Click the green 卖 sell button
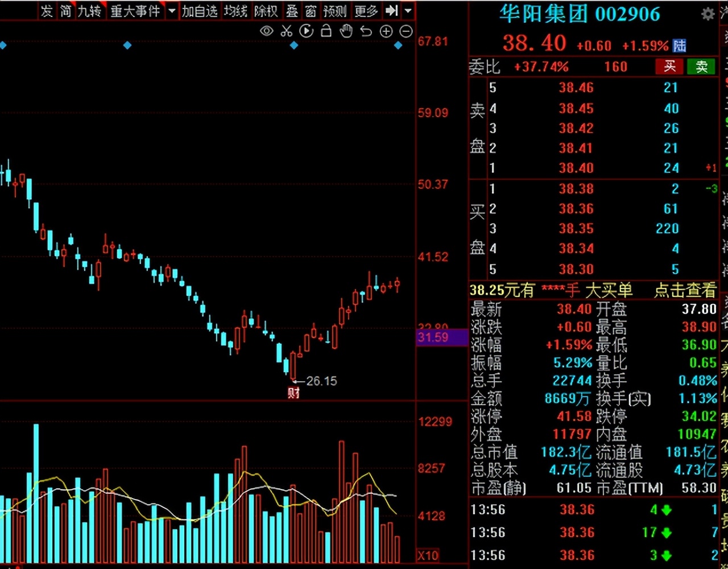The image size is (728, 569). [x=701, y=67]
